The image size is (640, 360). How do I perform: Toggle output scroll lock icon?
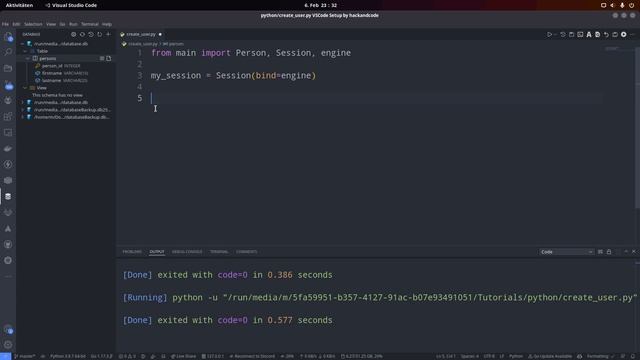point(609,252)
